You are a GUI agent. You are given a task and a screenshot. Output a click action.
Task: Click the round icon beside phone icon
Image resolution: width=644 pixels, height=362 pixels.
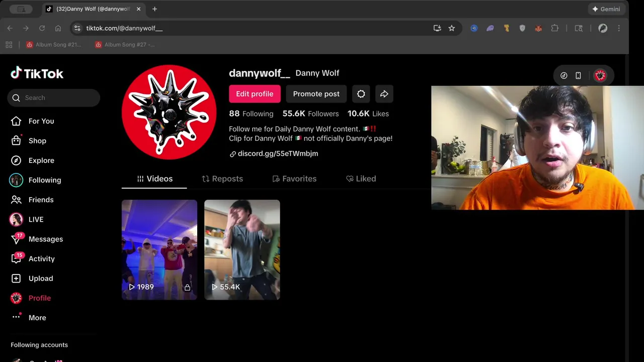[564, 75]
